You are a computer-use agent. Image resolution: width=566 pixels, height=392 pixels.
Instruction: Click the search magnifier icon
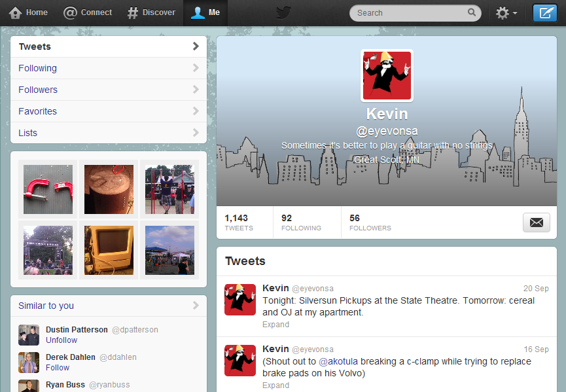click(472, 12)
